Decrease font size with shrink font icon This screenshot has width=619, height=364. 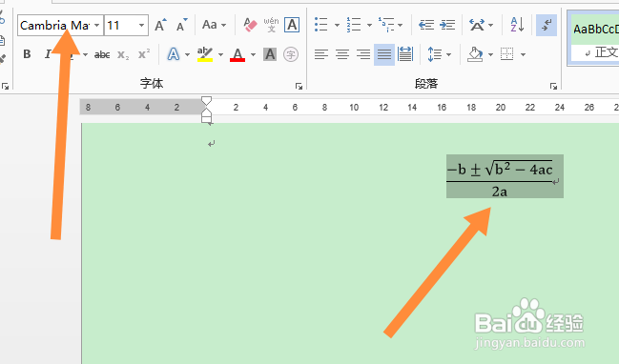pos(181,25)
